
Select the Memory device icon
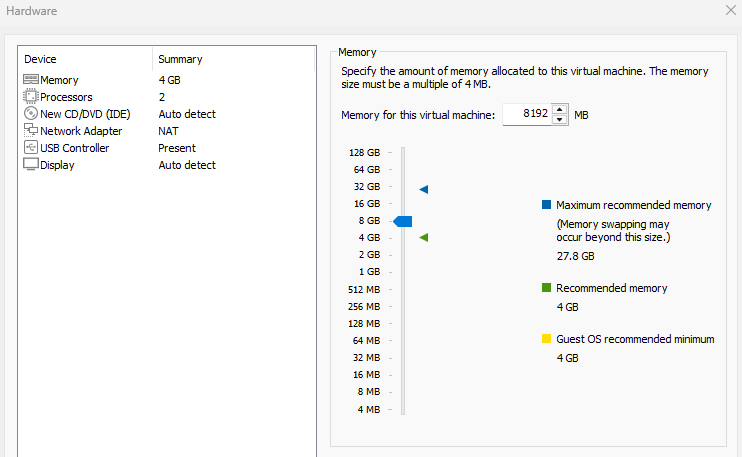[31, 79]
